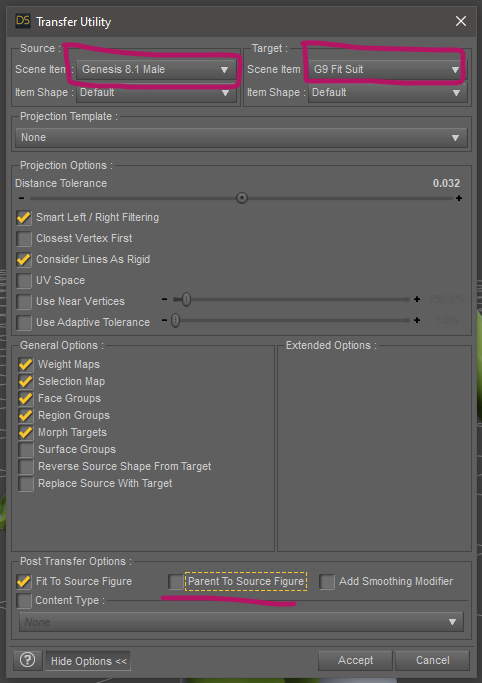The width and height of the screenshot is (482, 683).
Task: Open Source Item Shape dropdown
Action: point(156,92)
